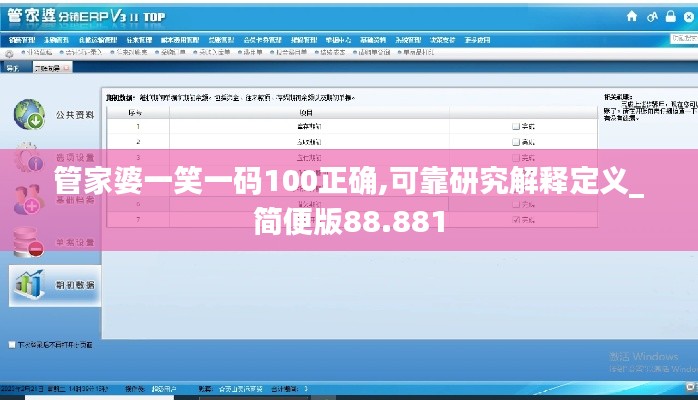Click the database icon for 单据设置
The height and width of the screenshot is (400, 698).
click(x=28, y=242)
